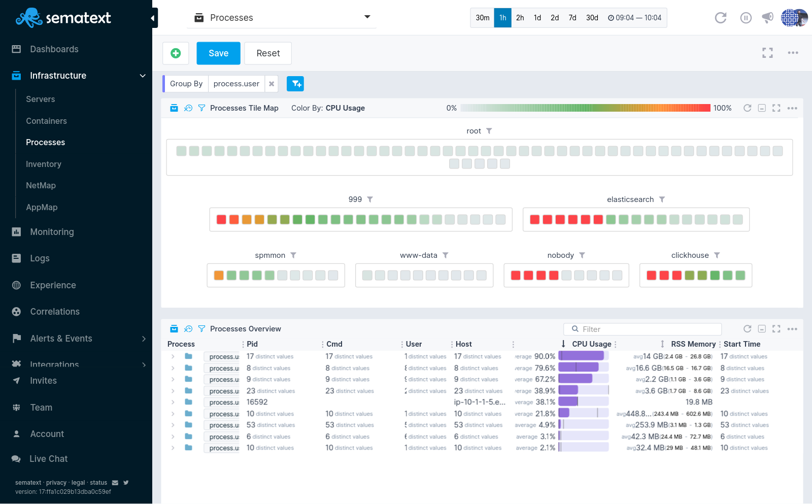Open the Processes app selector dropdown
This screenshot has width=812, height=504.
point(282,18)
